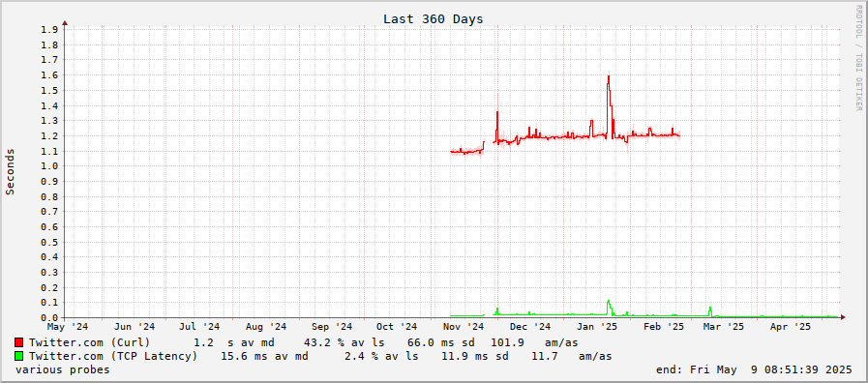Click the green TCP latency spike near March
This screenshot has height=383, width=868.
click(710, 311)
